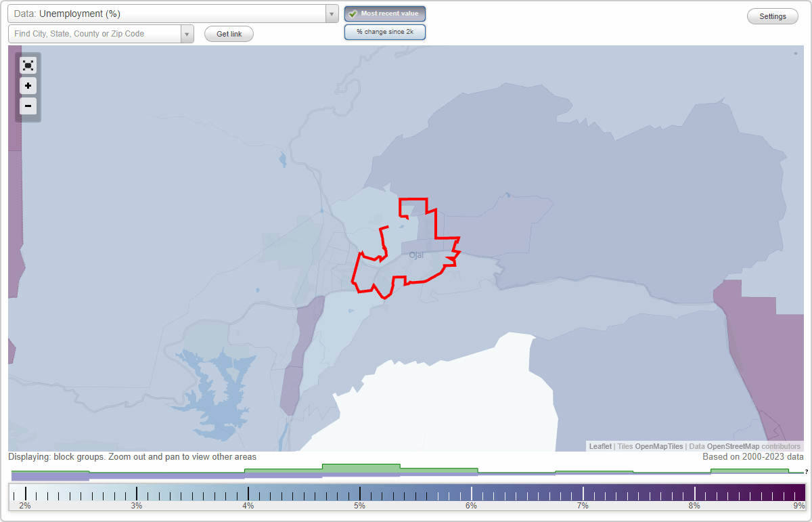Switch to % change since 2k
This screenshot has height=522, width=812.
(385, 32)
